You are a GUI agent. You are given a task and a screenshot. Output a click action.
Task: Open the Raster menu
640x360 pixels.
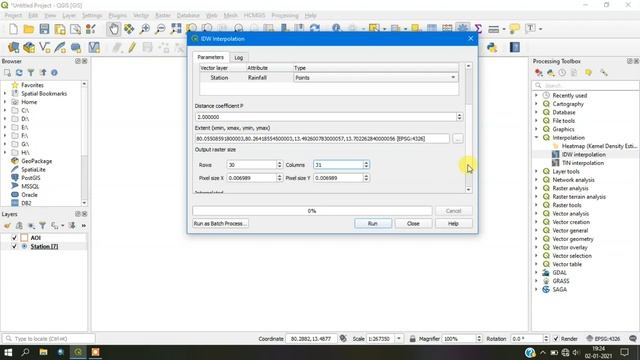tap(163, 16)
